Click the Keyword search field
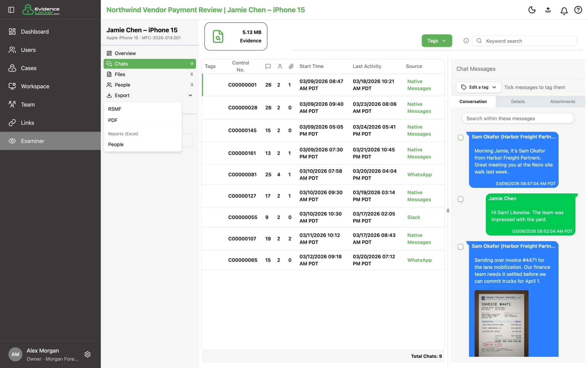 click(x=524, y=41)
